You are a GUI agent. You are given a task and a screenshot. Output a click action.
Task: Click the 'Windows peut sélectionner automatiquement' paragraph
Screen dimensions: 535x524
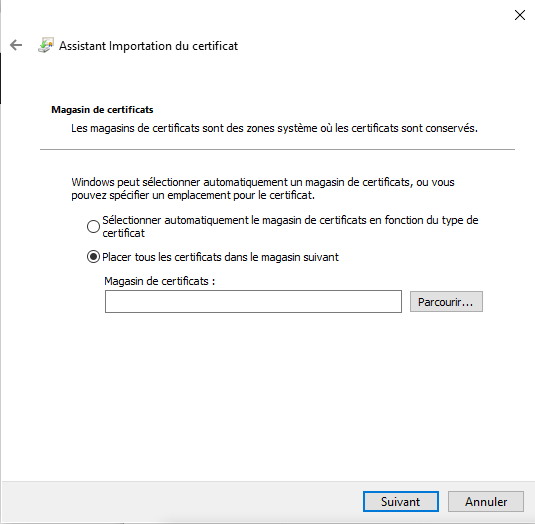(x=263, y=189)
